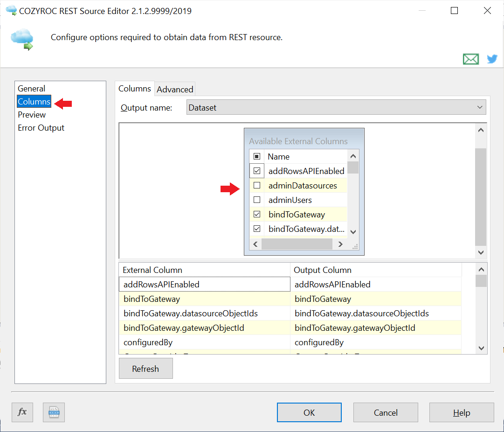504x432 pixels.
Task: Select Output Column cell configuredBy
Action: coord(376,342)
